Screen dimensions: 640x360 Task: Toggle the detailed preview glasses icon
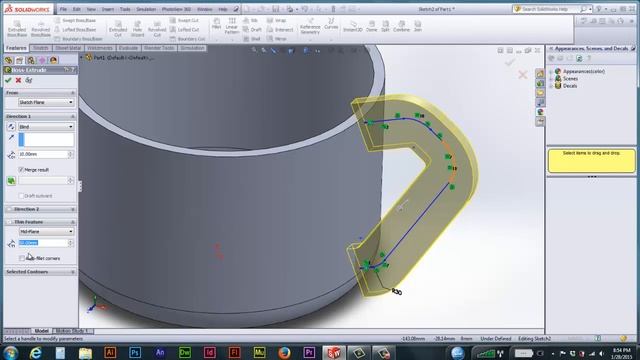pyautogui.click(x=29, y=80)
